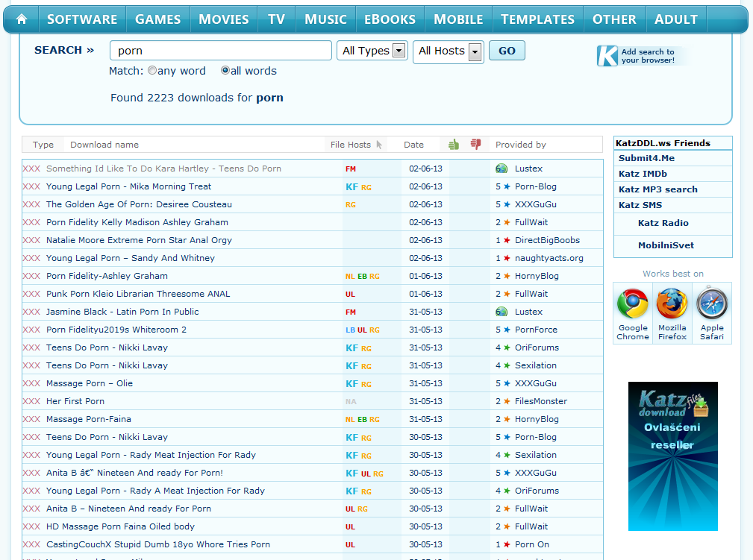Open the All Types dropdown
This screenshot has width=753, height=560.
click(372, 51)
